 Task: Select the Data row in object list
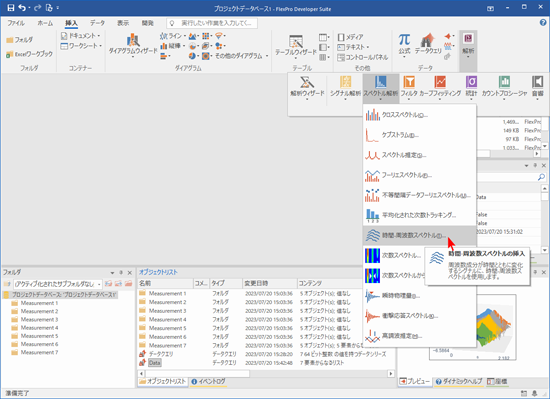(x=267, y=363)
